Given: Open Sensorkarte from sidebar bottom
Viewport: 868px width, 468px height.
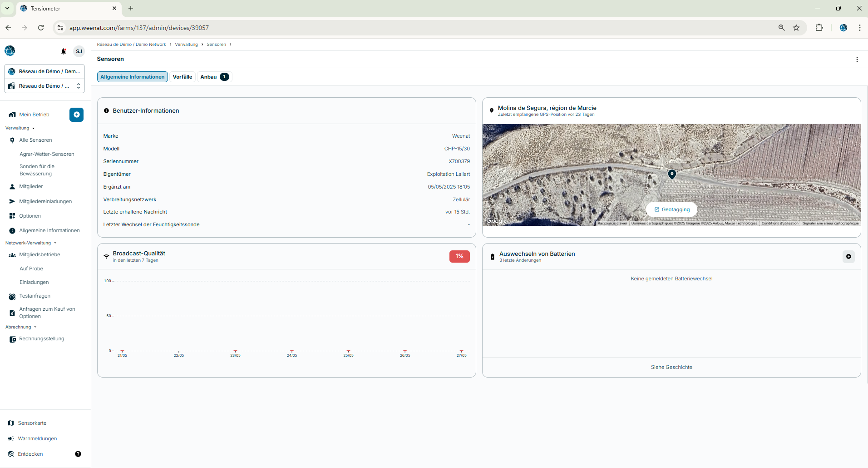Looking at the screenshot, I should 32,423.
